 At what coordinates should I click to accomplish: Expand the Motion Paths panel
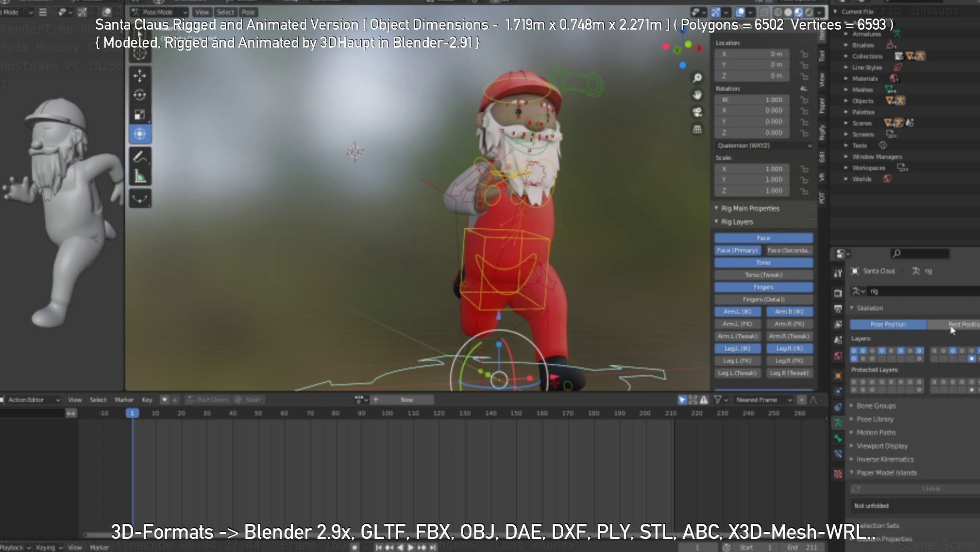876,432
